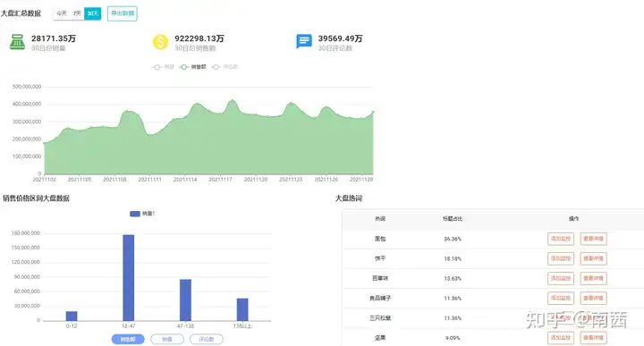Image resolution: width=644 pixels, height=346 pixels.
Task: Select the 评论数 pill under bar chart
Action: tap(207, 339)
